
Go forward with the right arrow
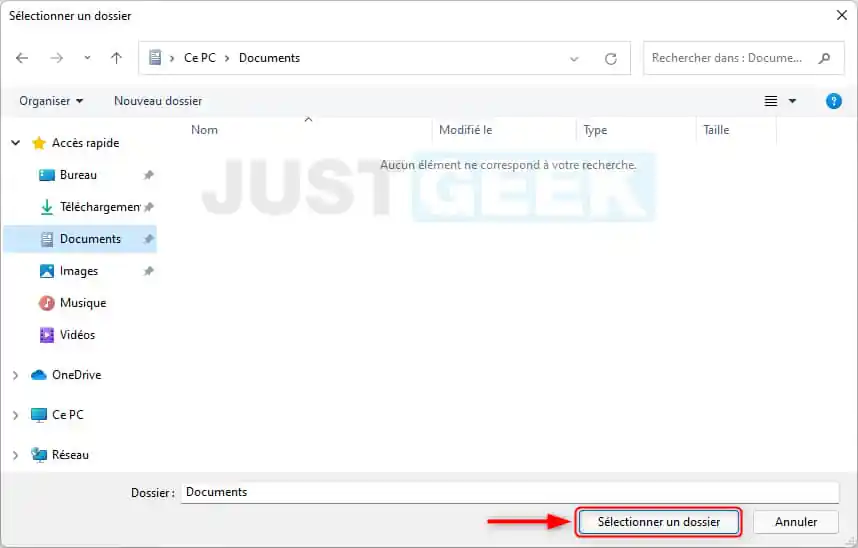(56, 57)
